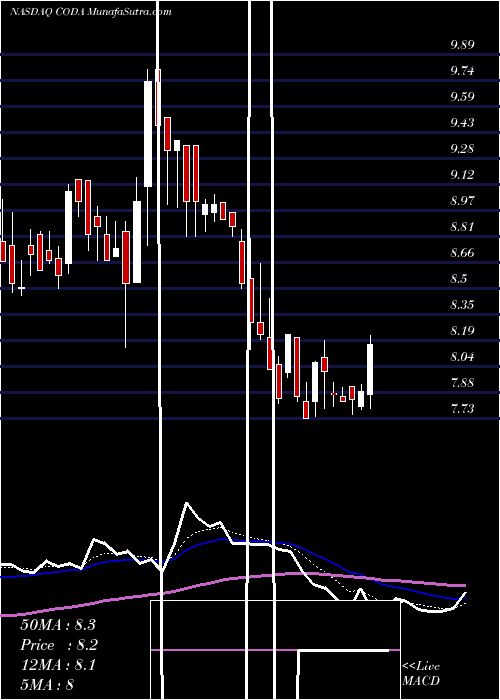Screen dimensions: 500x700
Task: Click the 9.59 price axis label
Action: click(462, 96)
